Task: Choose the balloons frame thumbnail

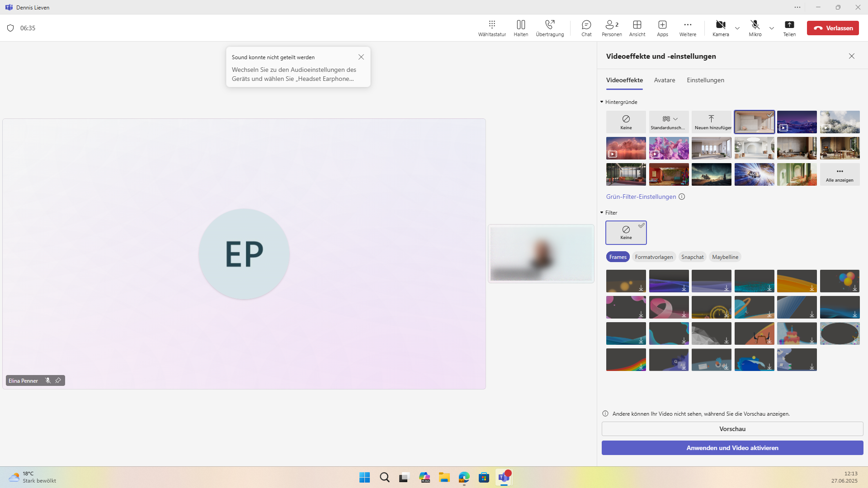Action: point(840,281)
